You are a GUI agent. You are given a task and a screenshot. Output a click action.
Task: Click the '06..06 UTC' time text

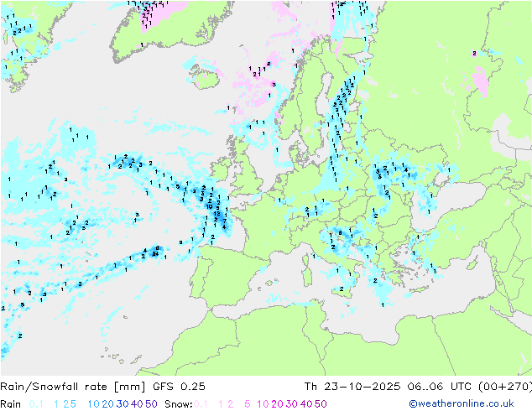pos(439,387)
